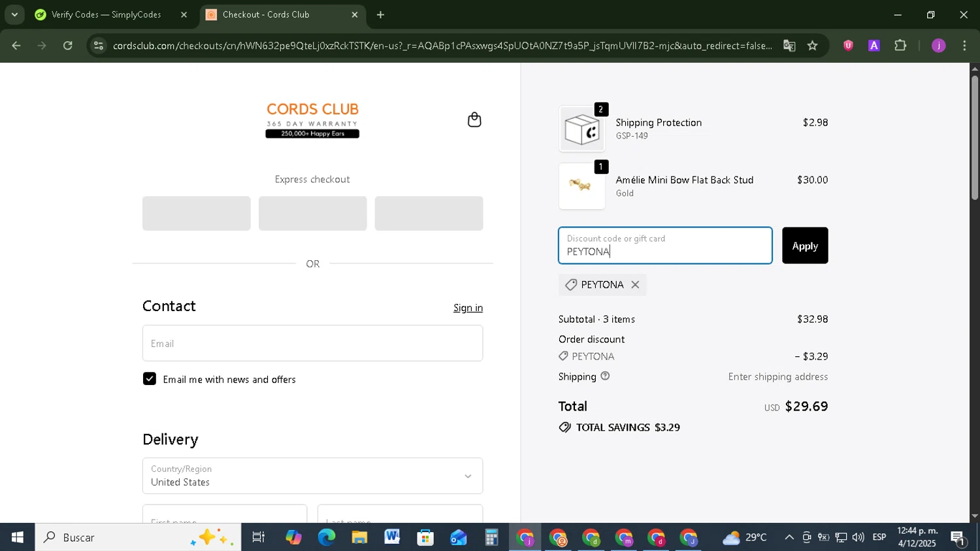Viewport: 980px width, 551px height.
Task: Click the Cords Club logo
Action: coord(312,120)
